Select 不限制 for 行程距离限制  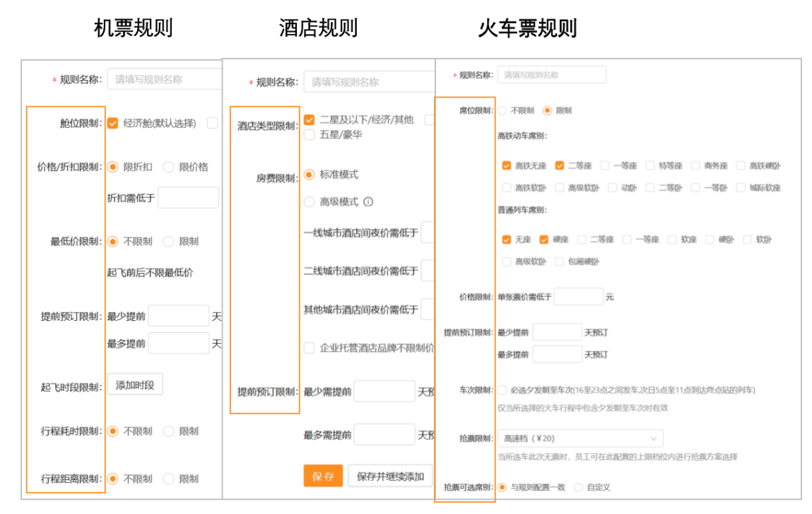click(113, 479)
